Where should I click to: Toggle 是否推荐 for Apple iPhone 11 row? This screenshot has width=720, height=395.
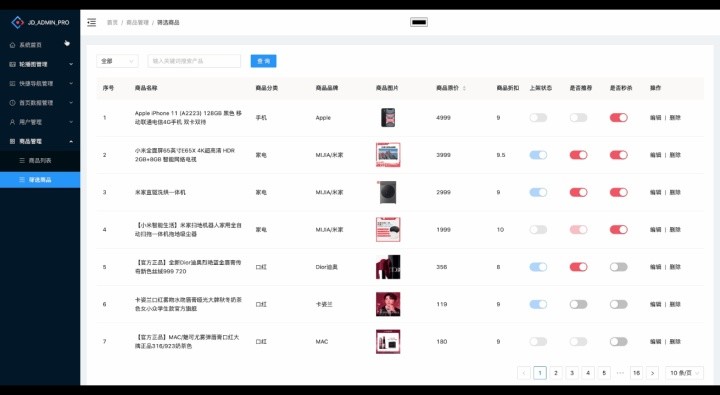click(x=579, y=118)
